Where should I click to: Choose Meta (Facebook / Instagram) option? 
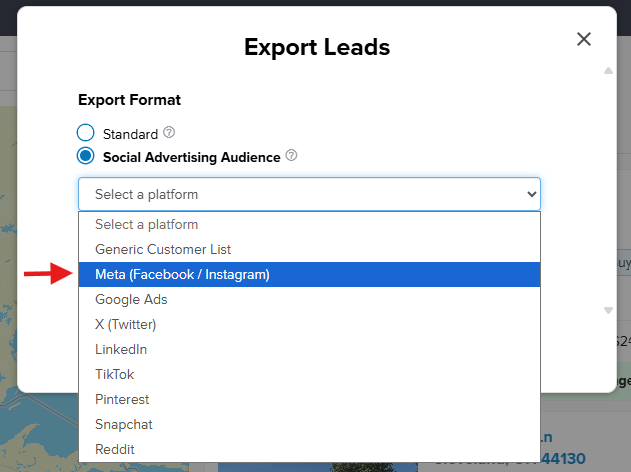click(x=182, y=274)
